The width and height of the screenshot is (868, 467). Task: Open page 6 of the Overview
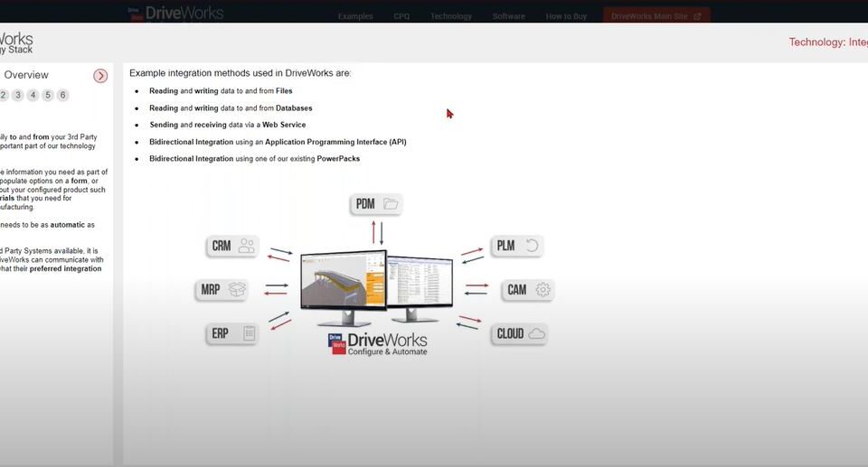[62, 95]
